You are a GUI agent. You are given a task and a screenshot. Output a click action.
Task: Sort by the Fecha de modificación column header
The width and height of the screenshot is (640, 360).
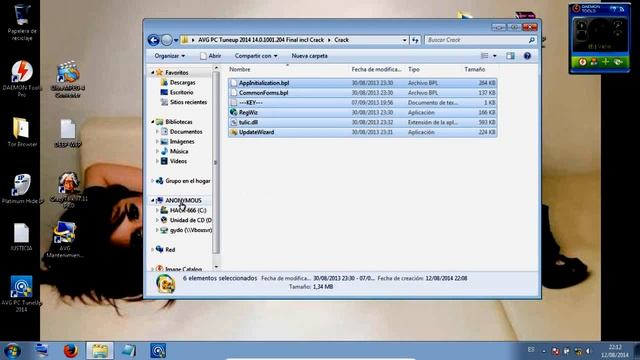[x=377, y=69]
